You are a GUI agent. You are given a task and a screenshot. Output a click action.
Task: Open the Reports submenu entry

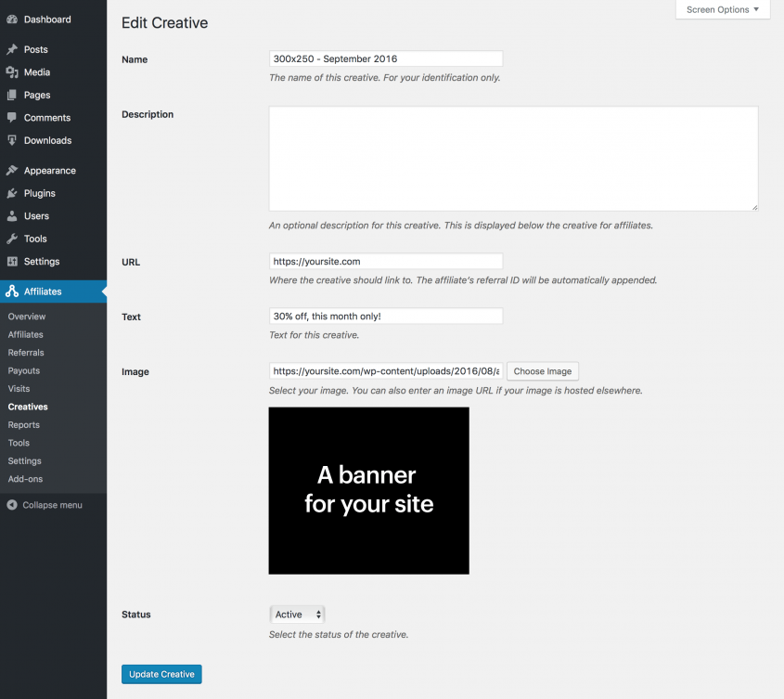[23, 424]
